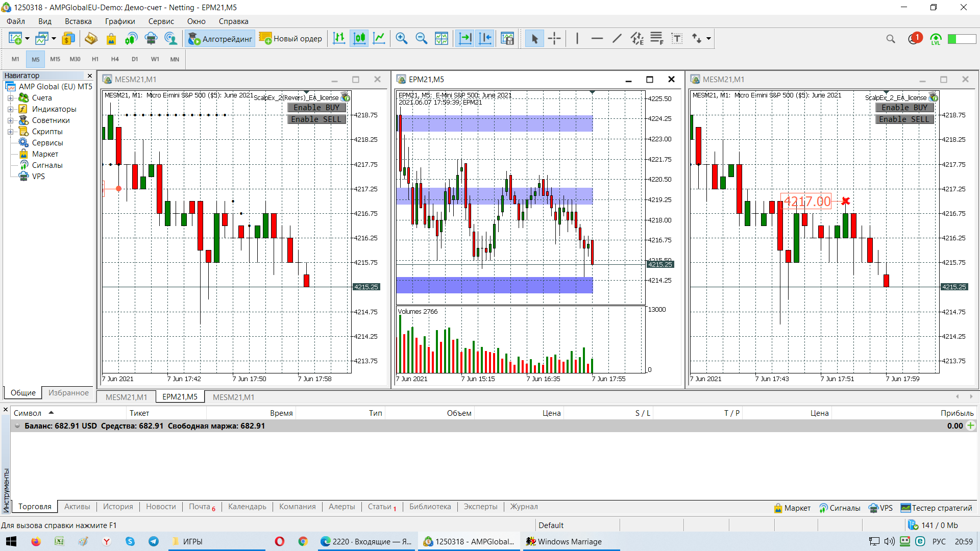Switch chart to candlestick display
Viewport: 980px width, 551px height.
[359, 39]
